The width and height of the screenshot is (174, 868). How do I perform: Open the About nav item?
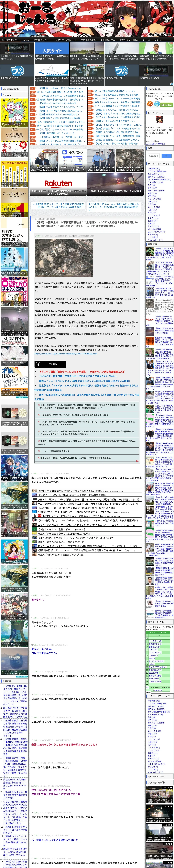(26, 40)
